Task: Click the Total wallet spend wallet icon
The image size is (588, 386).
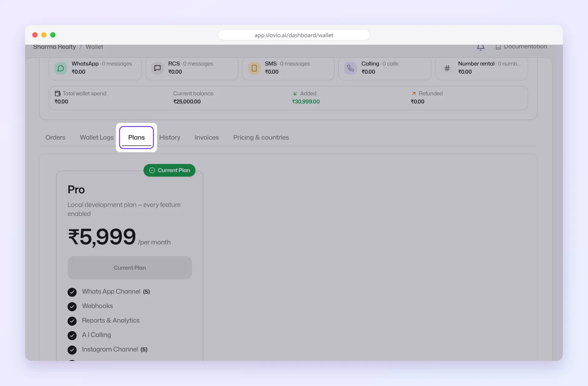Action: [58, 93]
